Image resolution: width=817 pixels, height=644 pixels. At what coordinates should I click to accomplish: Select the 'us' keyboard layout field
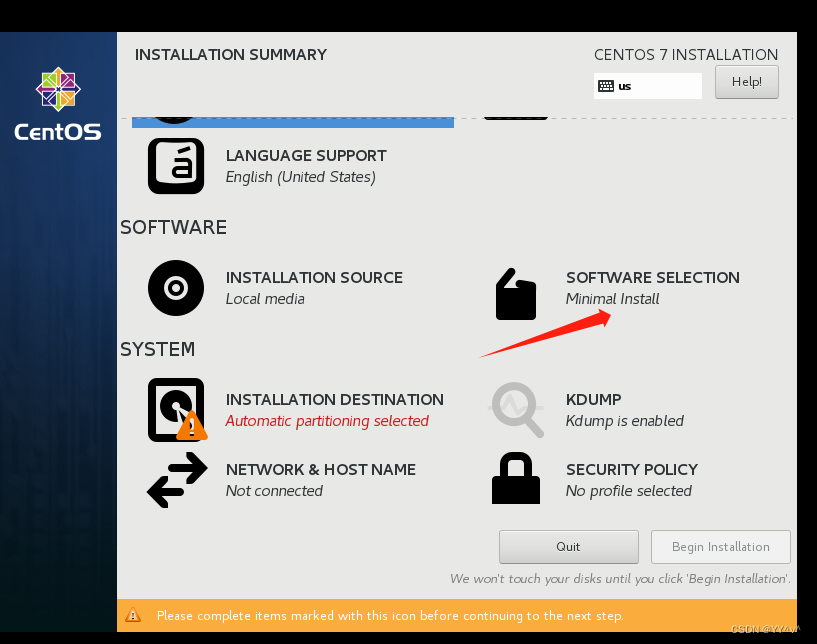pos(648,86)
